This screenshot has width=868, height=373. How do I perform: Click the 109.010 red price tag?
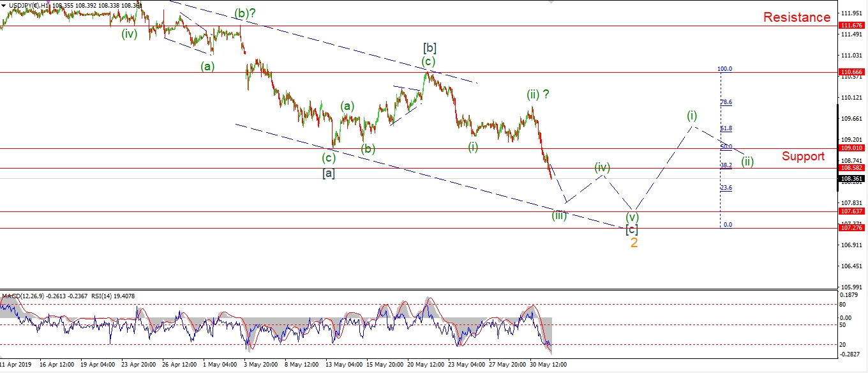coord(852,148)
